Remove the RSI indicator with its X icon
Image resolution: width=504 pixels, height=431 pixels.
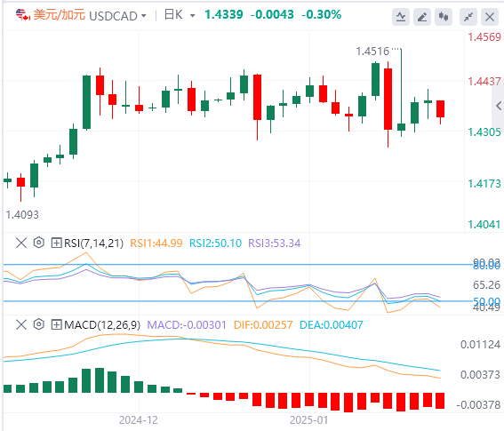pyautogui.click(x=21, y=243)
